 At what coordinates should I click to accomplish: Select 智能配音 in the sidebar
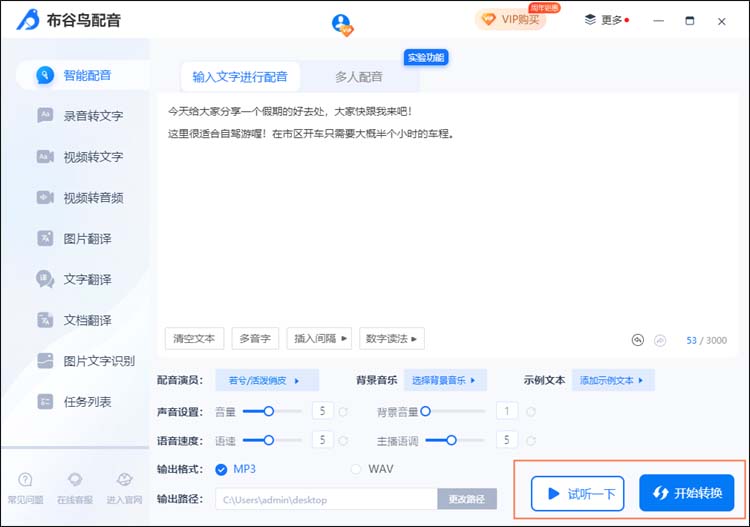click(x=82, y=75)
